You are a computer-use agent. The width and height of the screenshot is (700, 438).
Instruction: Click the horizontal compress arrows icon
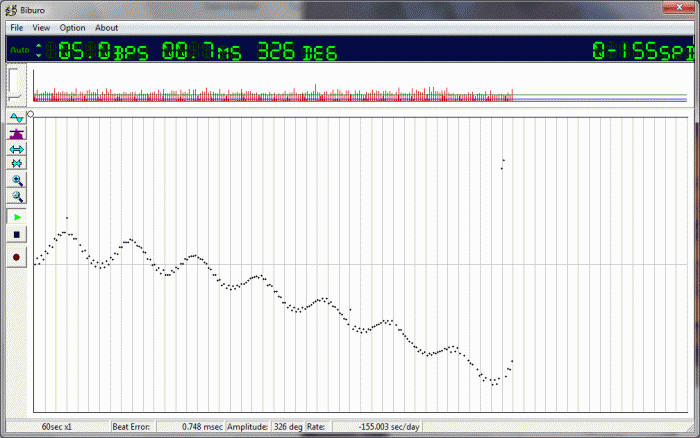click(x=17, y=163)
